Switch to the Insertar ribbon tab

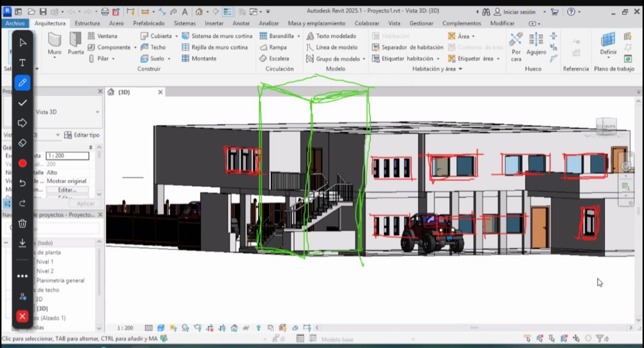coord(214,23)
